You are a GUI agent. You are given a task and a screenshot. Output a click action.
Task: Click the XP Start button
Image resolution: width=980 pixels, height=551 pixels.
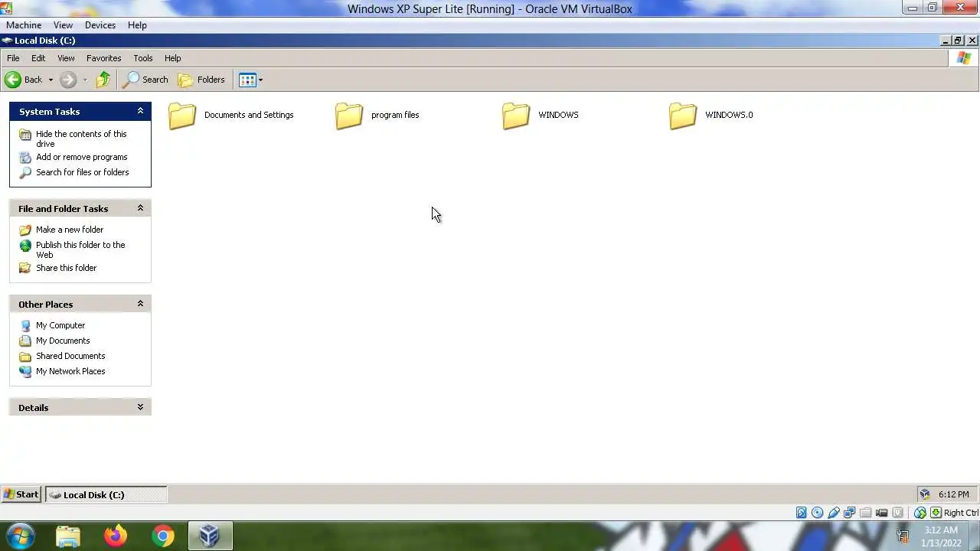click(21, 494)
